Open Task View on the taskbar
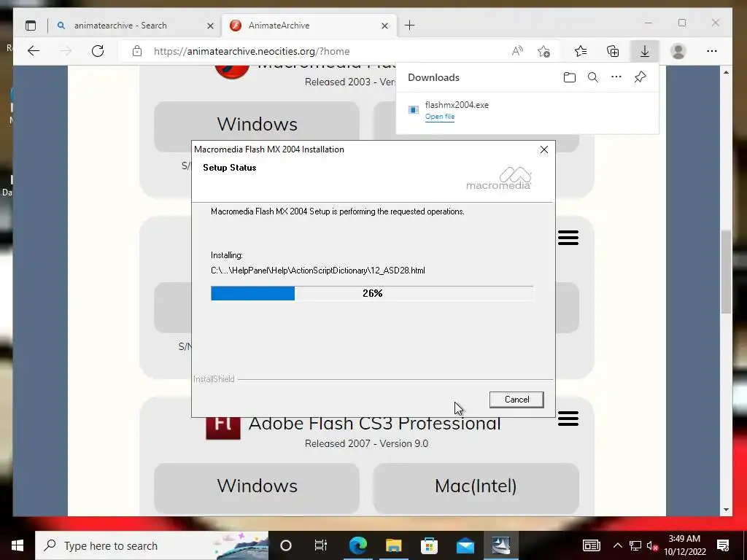The image size is (747, 560). [321, 545]
